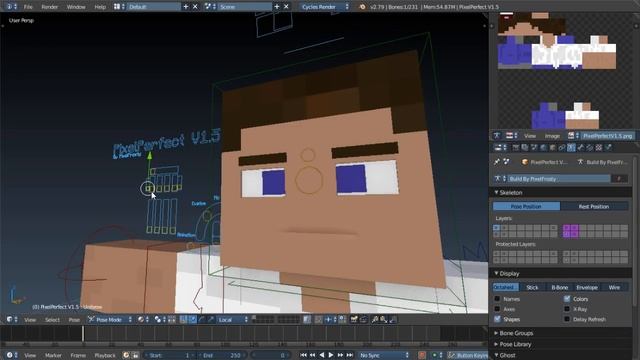This screenshot has height=360, width=640.
Task: Open the Cycles Render engine dropdown
Action: 325,7
